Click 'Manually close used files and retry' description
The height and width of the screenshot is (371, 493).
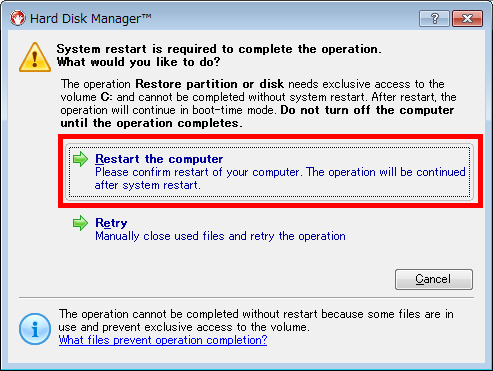click(x=220, y=236)
